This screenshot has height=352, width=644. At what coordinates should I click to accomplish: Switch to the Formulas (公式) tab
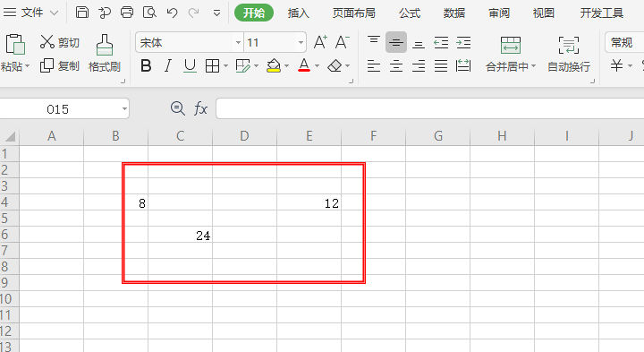[410, 13]
